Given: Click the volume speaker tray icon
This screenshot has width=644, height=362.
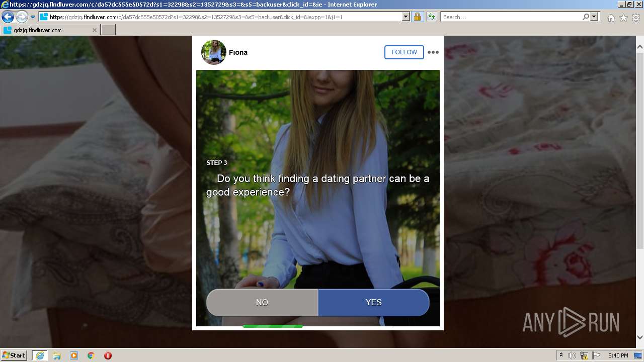Looking at the screenshot, I should click(572, 355).
